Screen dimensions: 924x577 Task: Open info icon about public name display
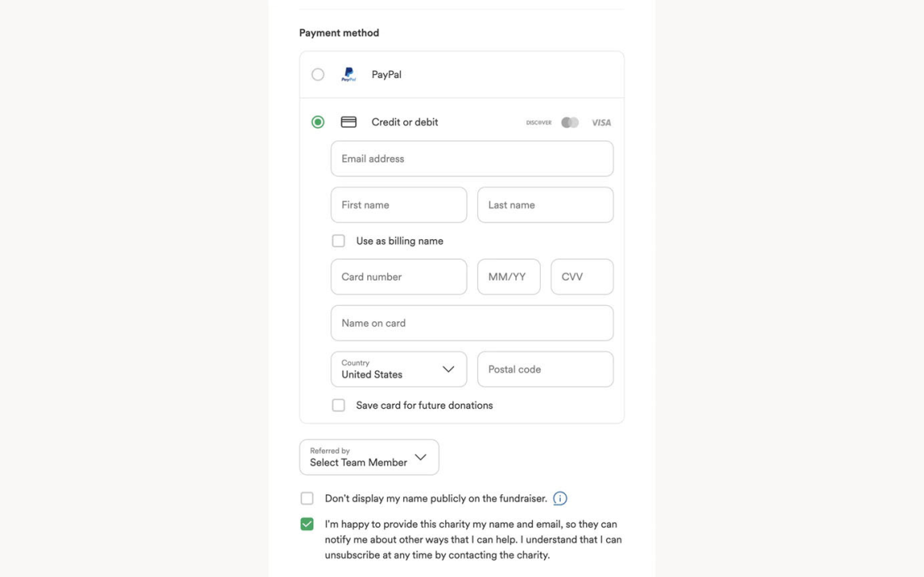point(560,499)
